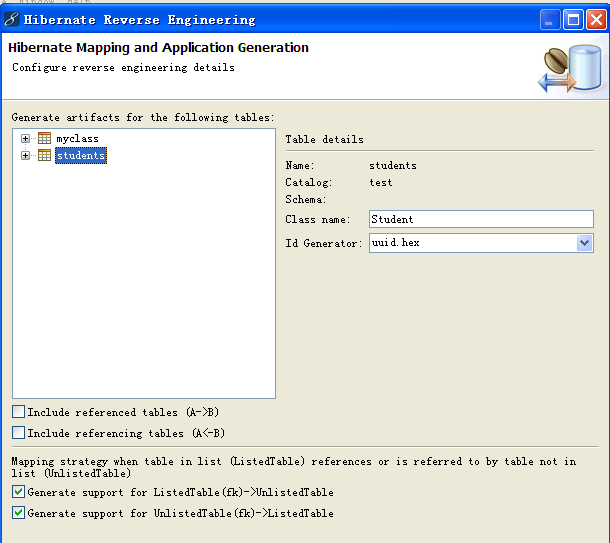Open the Id Generator dropdown arrow
Screen dimensions: 610x543
tap(584, 243)
